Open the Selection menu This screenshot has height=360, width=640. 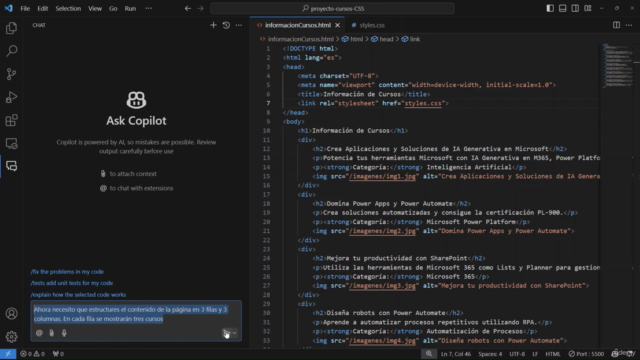tap(68, 8)
